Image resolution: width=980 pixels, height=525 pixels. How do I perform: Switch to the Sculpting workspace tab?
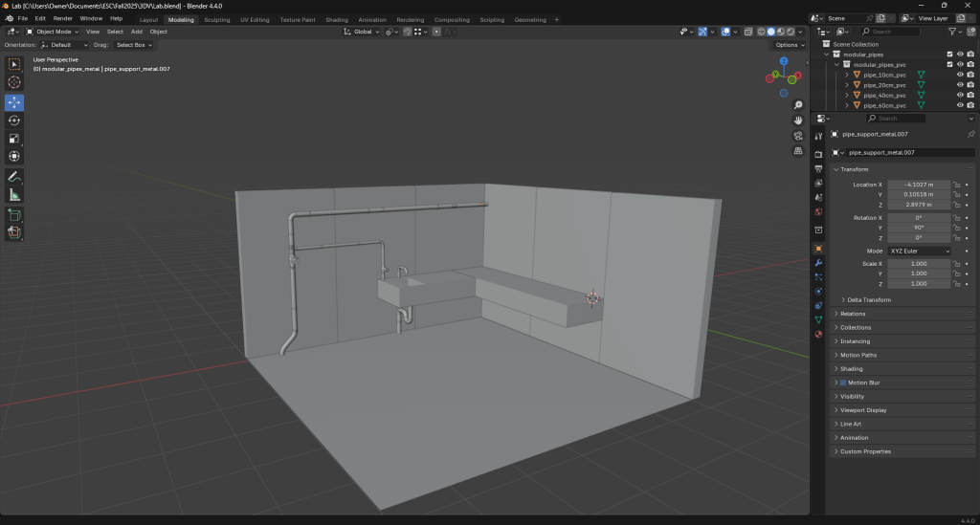(216, 19)
